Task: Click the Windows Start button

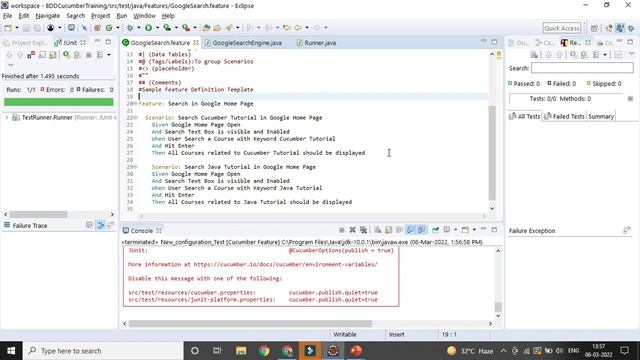Action: pyautogui.click(x=11, y=351)
